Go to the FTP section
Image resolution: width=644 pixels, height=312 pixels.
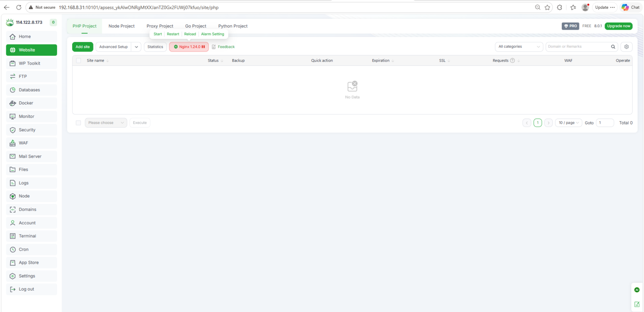tap(31, 76)
